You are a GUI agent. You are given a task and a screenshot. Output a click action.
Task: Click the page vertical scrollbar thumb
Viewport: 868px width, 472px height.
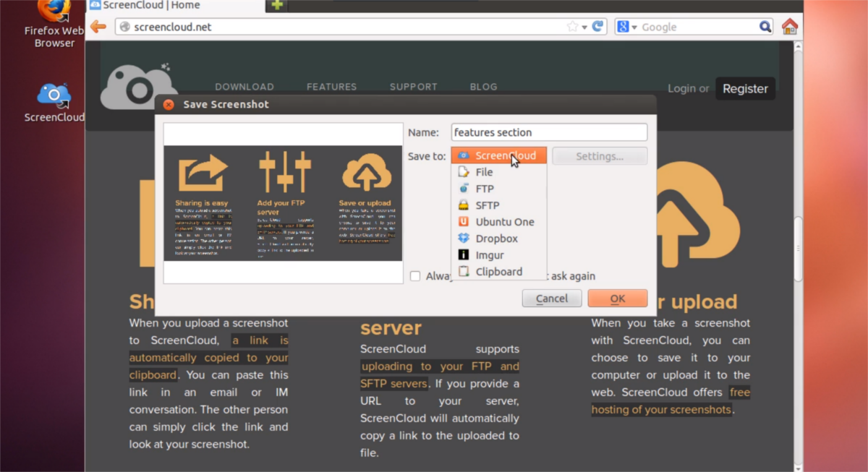pos(799,249)
